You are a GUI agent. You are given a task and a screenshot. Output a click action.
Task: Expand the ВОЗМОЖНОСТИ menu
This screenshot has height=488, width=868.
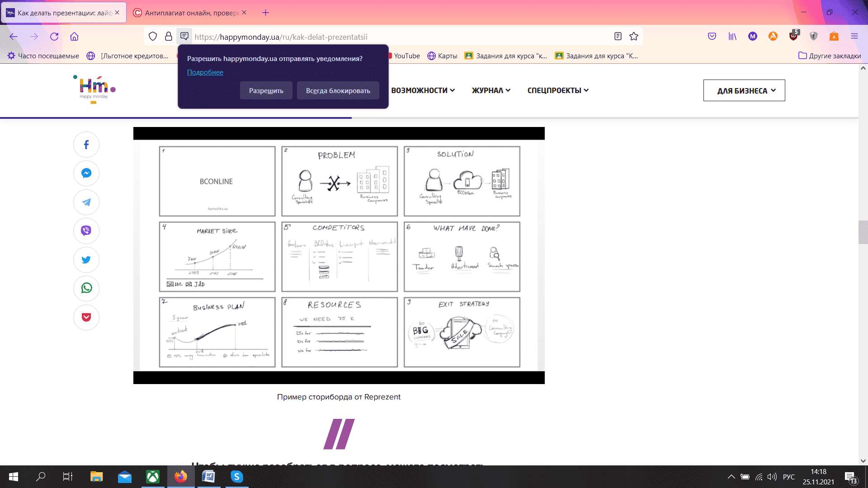pyautogui.click(x=423, y=90)
